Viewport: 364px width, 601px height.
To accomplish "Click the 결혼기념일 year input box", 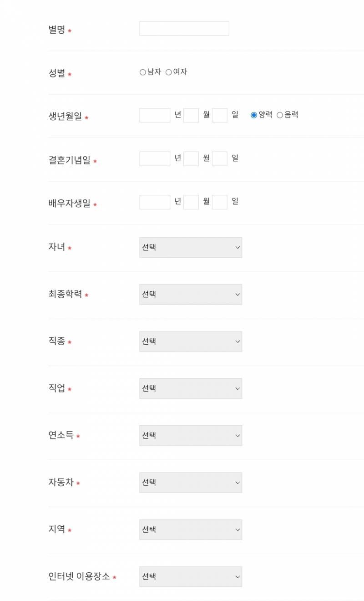I will 154,158.
